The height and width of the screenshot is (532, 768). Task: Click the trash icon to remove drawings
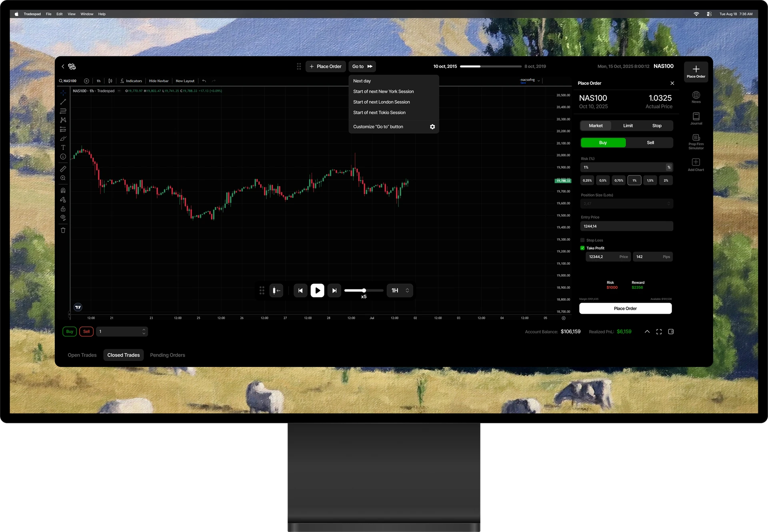(63, 230)
